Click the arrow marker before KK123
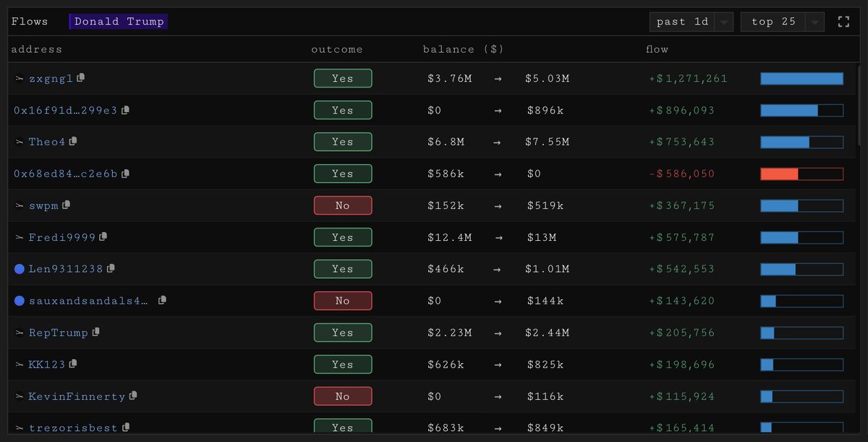868x442 pixels. click(19, 365)
